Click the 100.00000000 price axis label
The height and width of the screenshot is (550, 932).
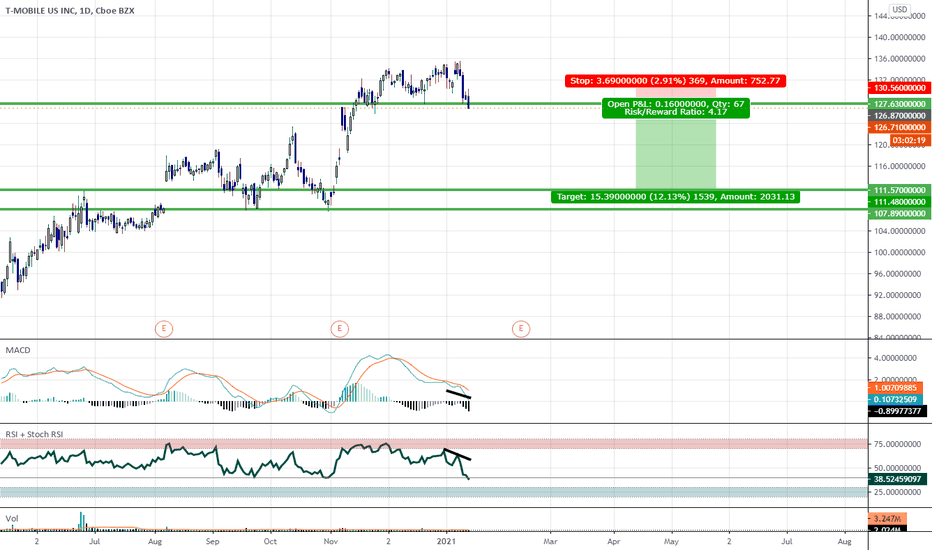[x=899, y=252]
